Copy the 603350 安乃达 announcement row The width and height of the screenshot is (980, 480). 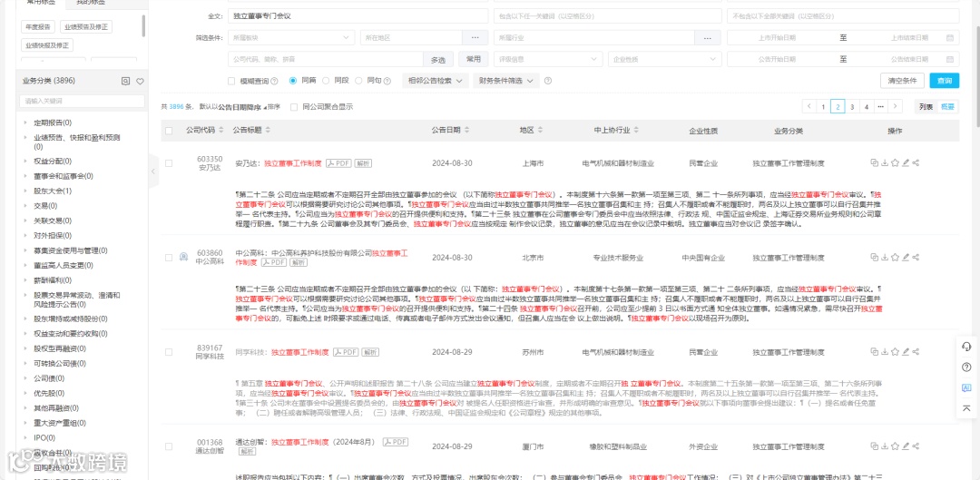pos(875,163)
